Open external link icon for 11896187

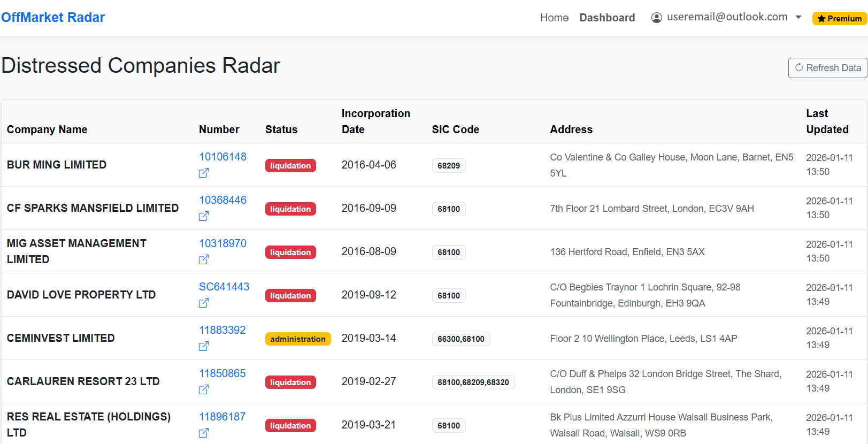point(204,433)
